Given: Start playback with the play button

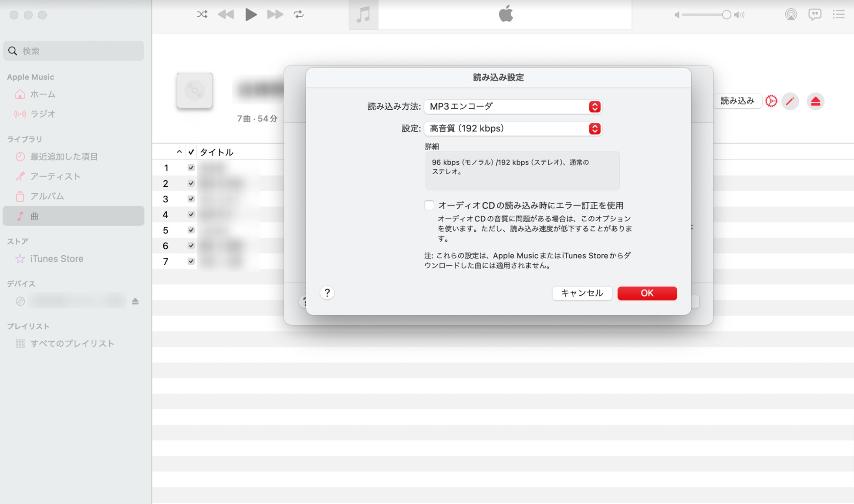Looking at the screenshot, I should tap(251, 15).
